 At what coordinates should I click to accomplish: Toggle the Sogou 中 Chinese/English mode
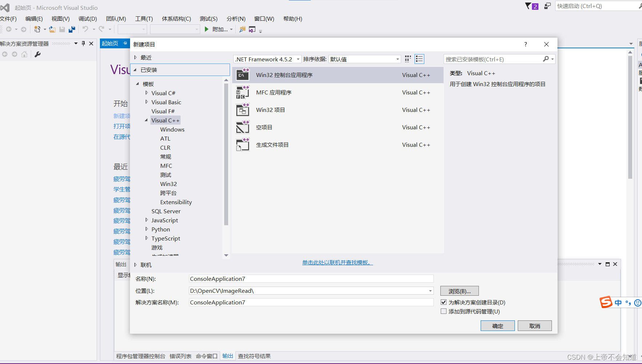pyautogui.click(x=618, y=303)
